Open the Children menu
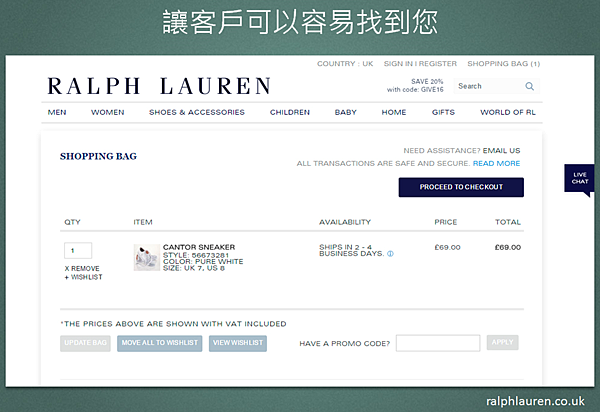The height and width of the screenshot is (412, 600). (x=290, y=112)
